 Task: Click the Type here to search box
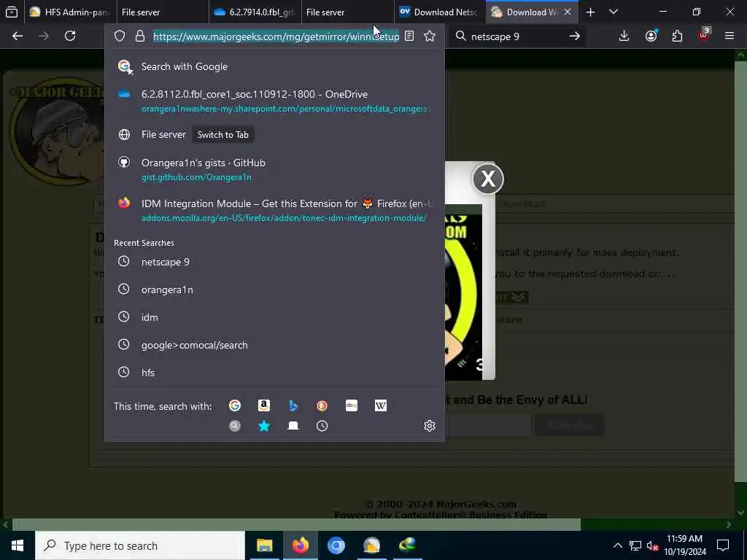coord(140,545)
